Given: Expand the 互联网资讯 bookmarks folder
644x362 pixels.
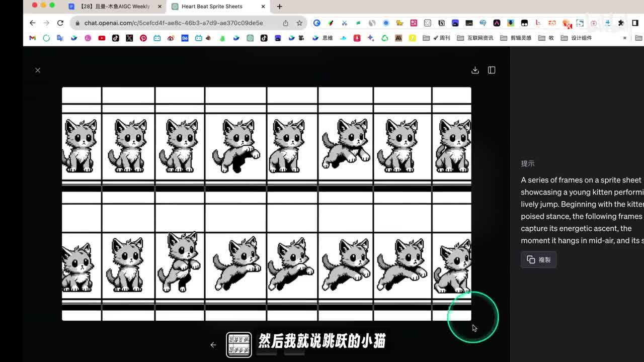Looking at the screenshot, I should pos(475,38).
